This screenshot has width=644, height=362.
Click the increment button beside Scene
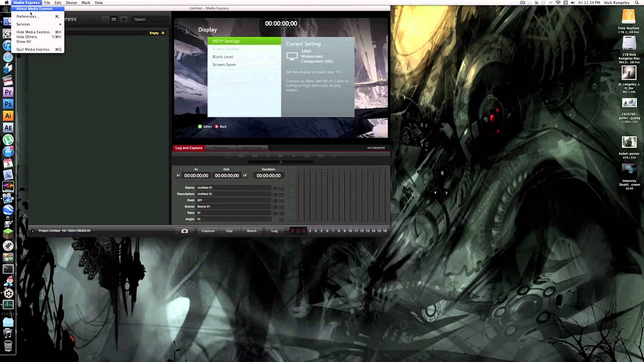282,206
